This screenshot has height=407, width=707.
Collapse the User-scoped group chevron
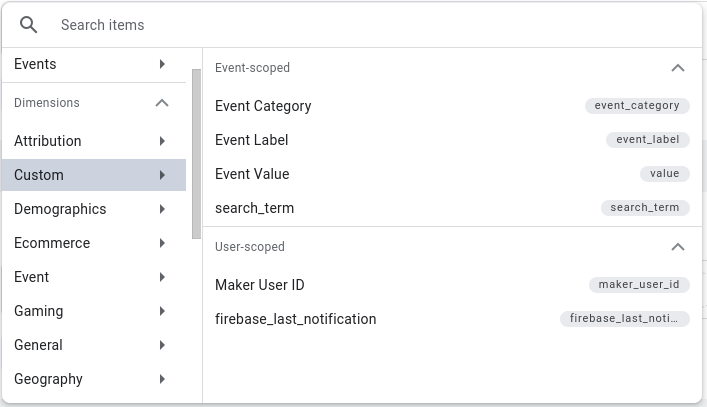[x=678, y=247]
